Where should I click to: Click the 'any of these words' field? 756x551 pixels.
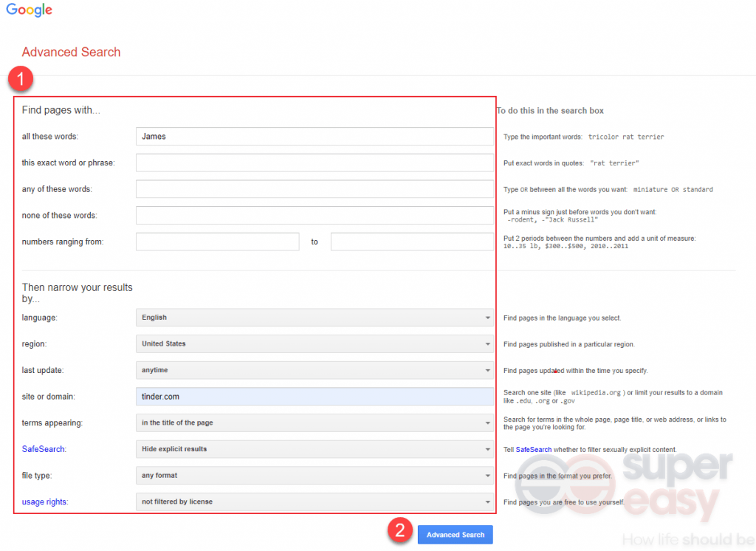pos(315,189)
